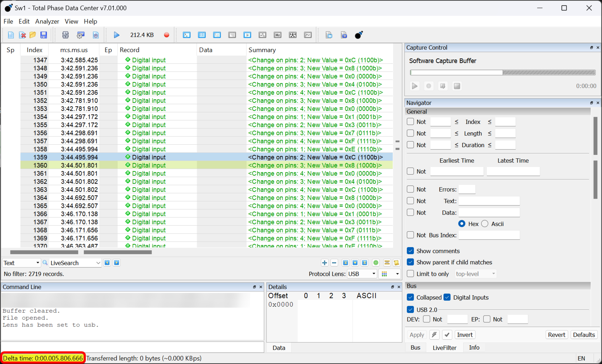The image size is (602, 364).
Task: Click the Software Capture Buffer progress bar
Action: 503,73
